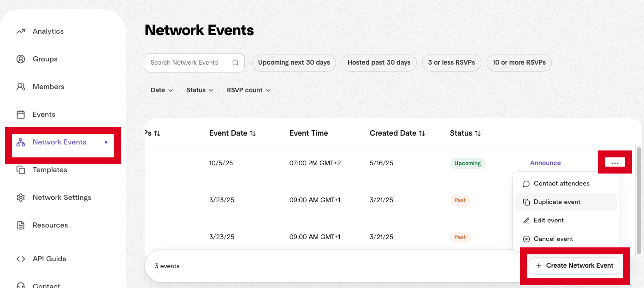This screenshot has height=288, width=644.
Task: Click the search magnifier icon
Action: (236, 63)
